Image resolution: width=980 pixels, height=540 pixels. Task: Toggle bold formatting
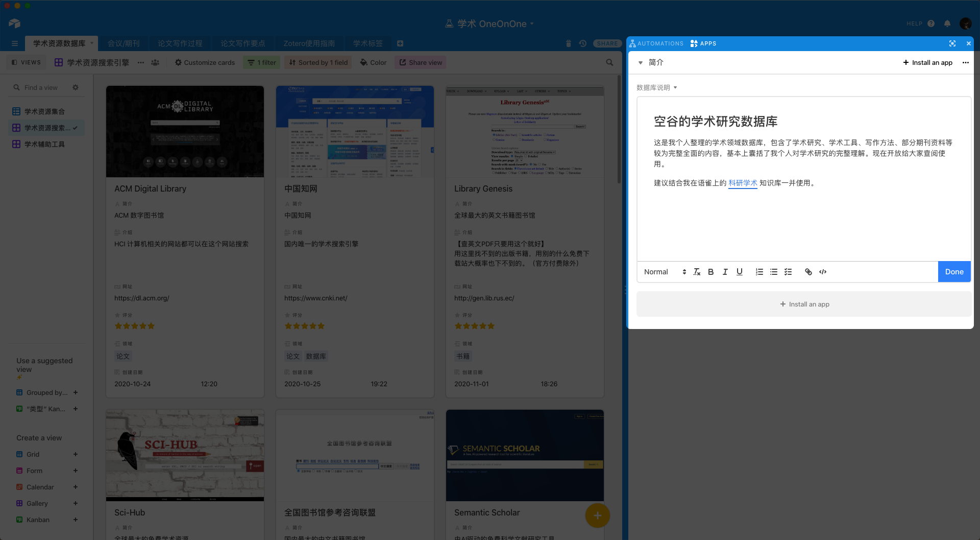point(710,272)
